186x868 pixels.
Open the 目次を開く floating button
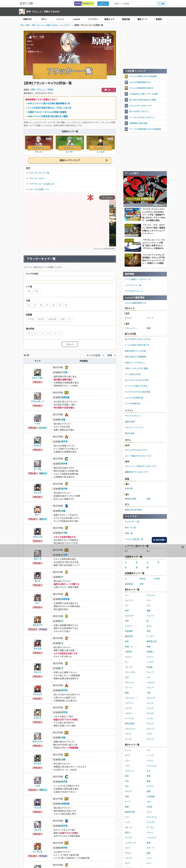coord(159,540)
